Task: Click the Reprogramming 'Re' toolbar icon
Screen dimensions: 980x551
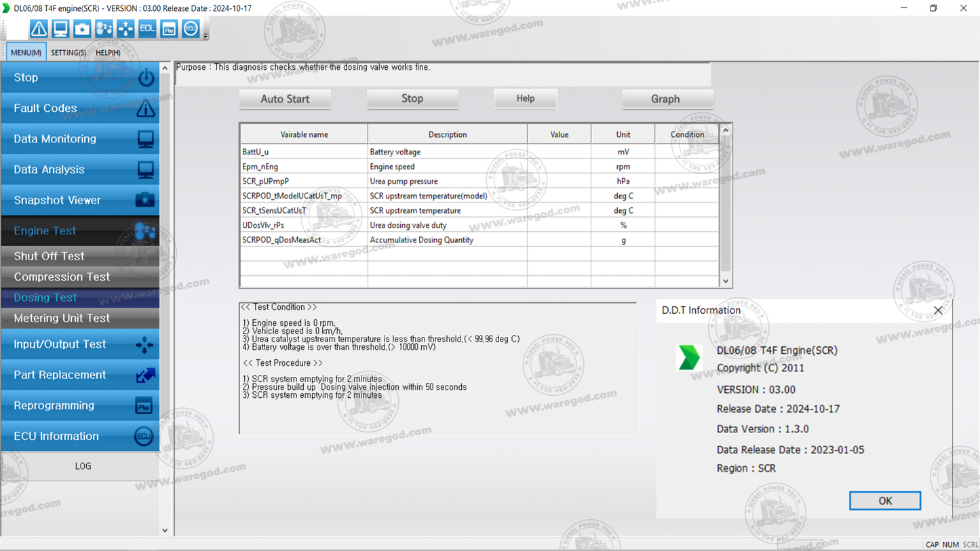Action: 168,28
